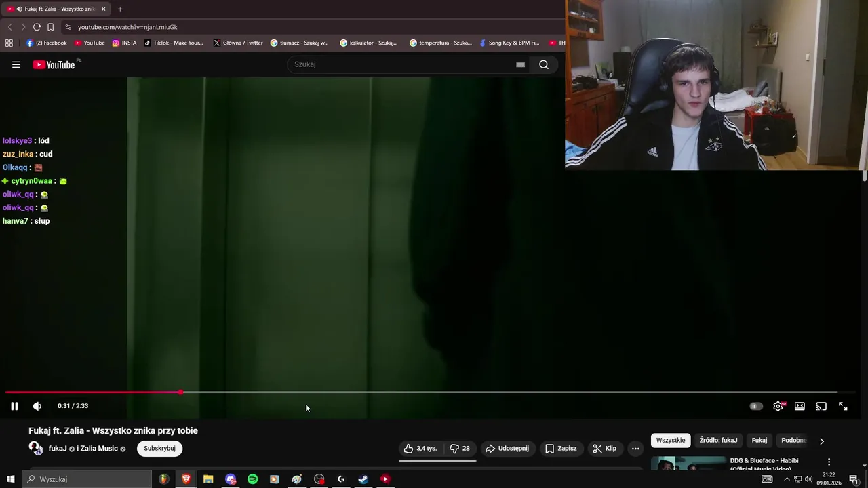Open the YouTube bookmark

click(90, 43)
